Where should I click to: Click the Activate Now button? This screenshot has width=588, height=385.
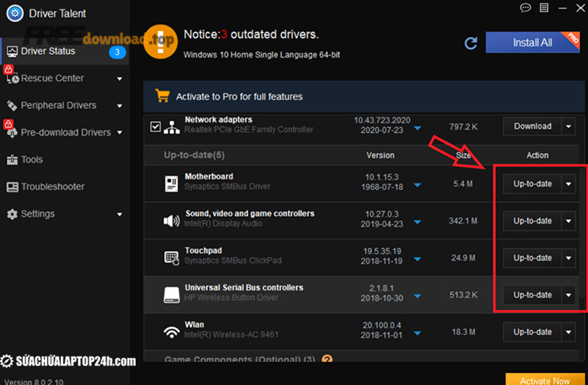click(x=545, y=379)
